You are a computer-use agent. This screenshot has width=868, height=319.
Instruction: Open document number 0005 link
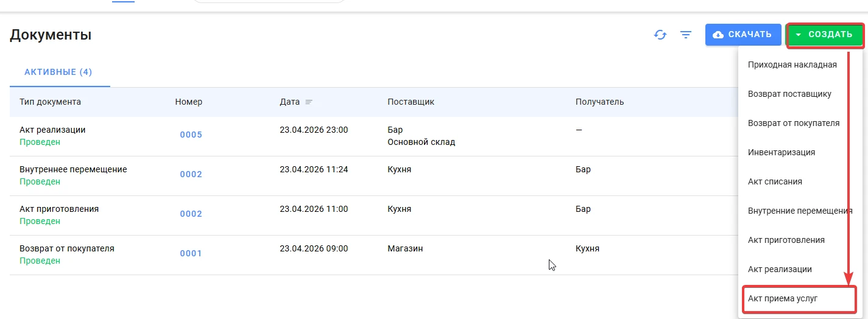click(191, 135)
